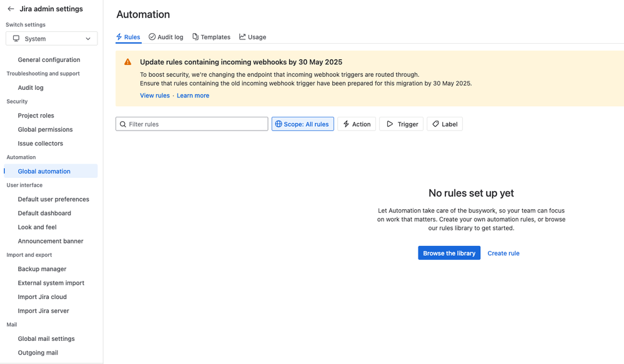Click the tag icon in Label filter
The image size is (624, 364).
coord(436,124)
